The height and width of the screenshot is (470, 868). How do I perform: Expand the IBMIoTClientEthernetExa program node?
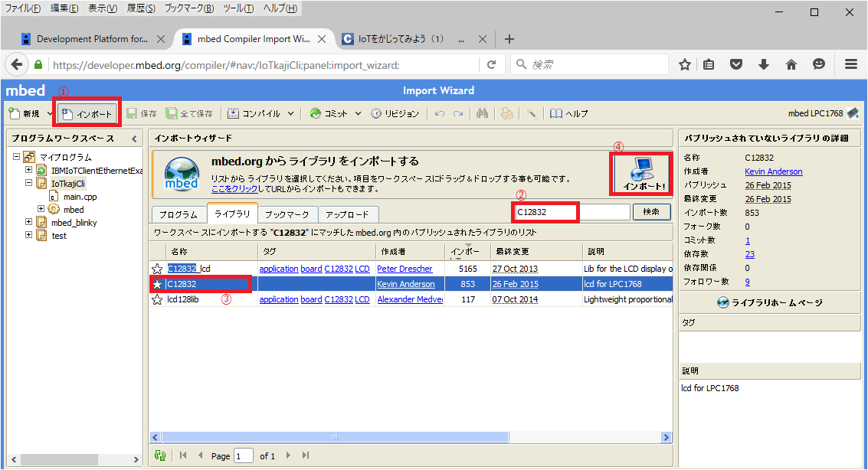point(28,170)
